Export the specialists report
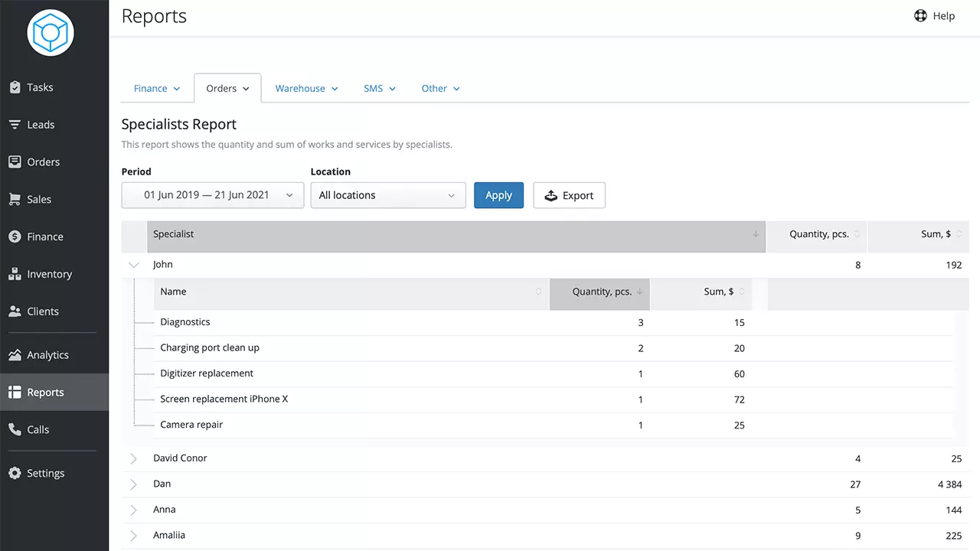Image resolution: width=980 pixels, height=551 pixels. (x=569, y=195)
